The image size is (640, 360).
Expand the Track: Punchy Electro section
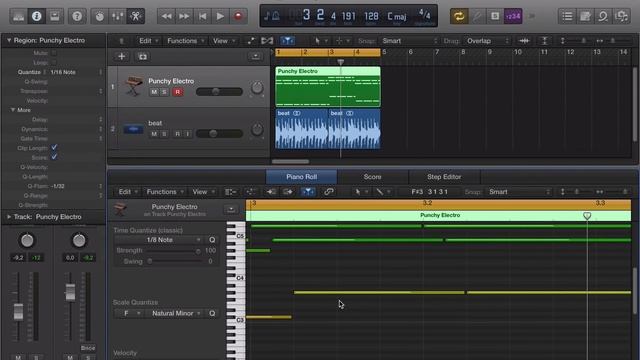coord(9,217)
